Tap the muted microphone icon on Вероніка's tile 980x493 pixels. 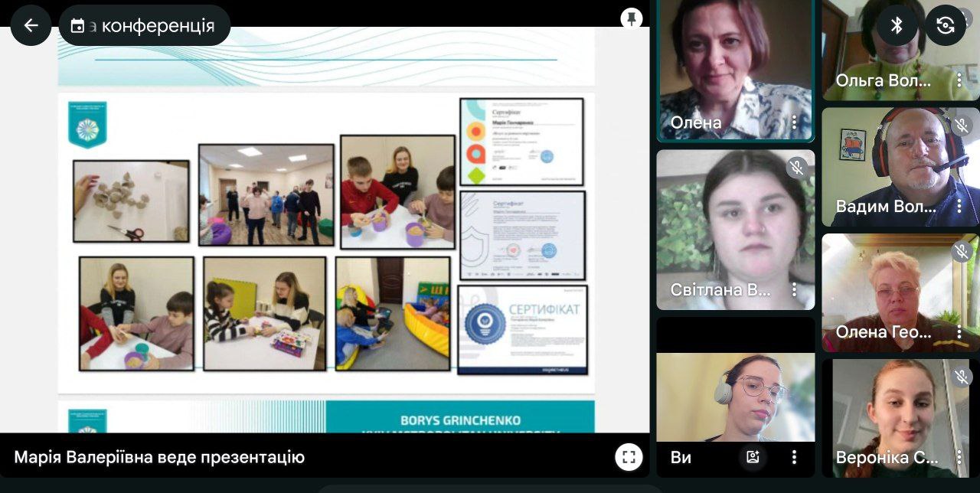click(x=962, y=377)
